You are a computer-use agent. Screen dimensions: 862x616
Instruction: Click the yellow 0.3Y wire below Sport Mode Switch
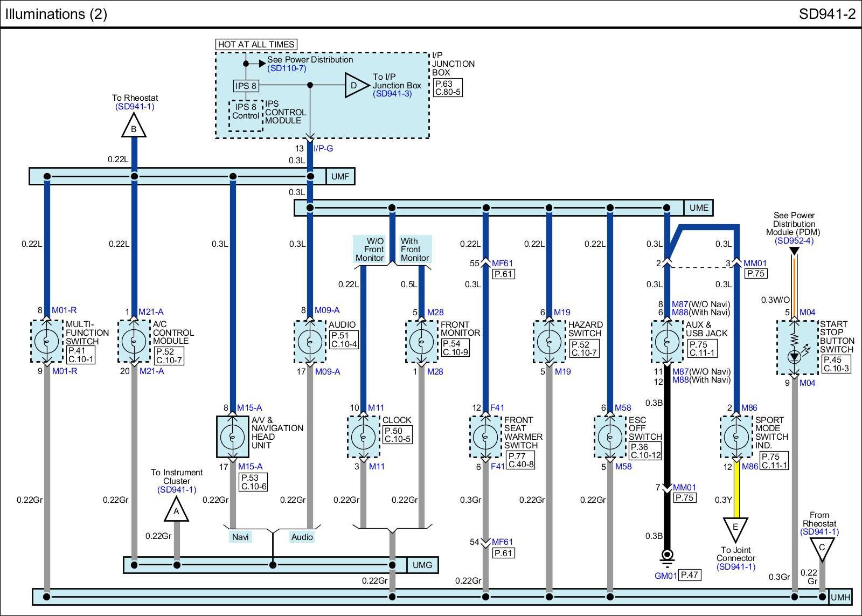(737, 489)
